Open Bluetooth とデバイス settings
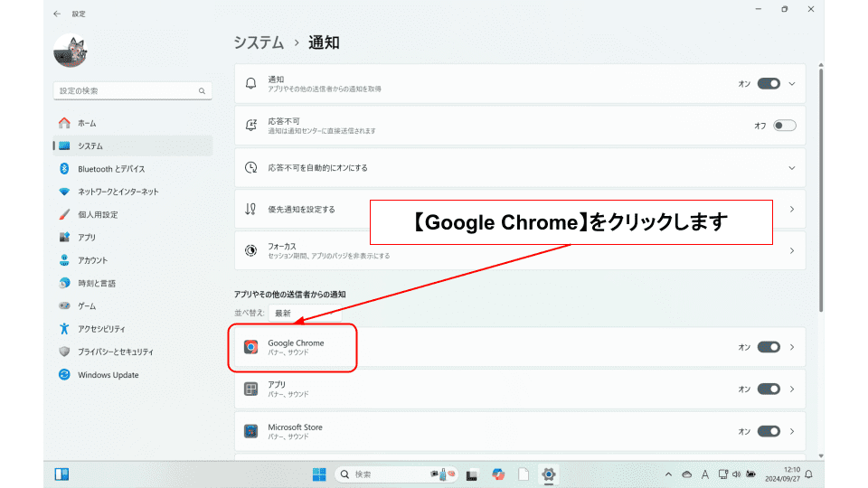The image size is (868, 488). click(110, 169)
